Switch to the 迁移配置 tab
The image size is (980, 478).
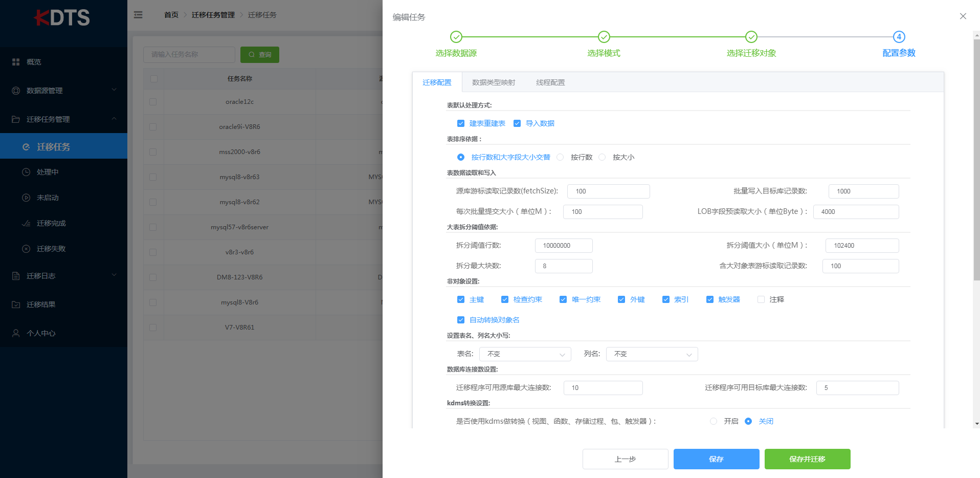coord(437,82)
